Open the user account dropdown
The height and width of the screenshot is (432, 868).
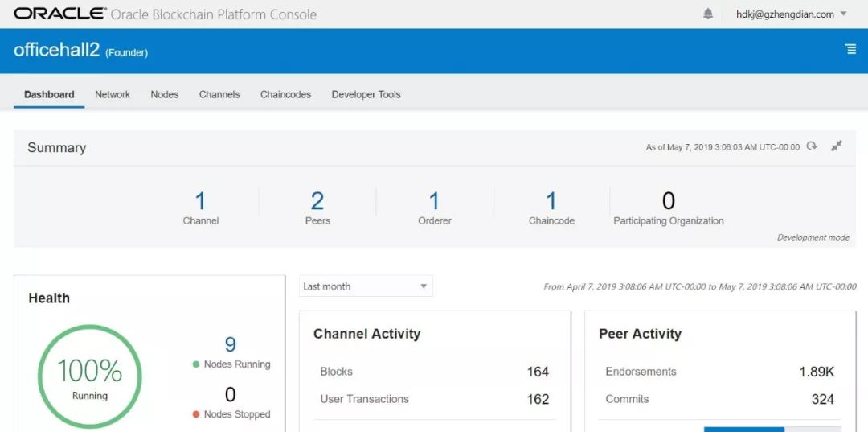pos(792,14)
